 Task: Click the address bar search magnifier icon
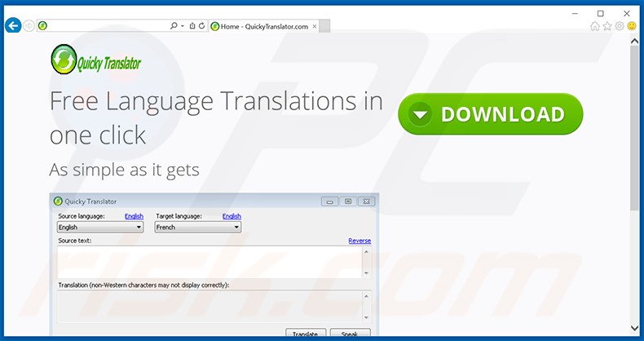[x=174, y=26]
